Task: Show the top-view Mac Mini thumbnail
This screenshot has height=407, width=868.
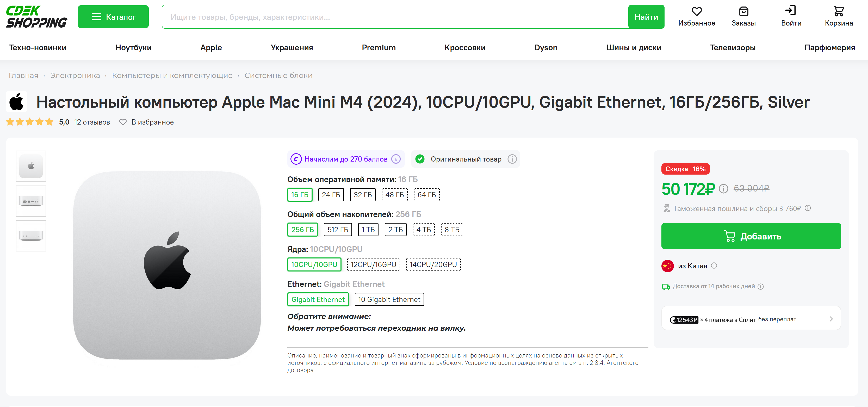Action: click(31, 166)
